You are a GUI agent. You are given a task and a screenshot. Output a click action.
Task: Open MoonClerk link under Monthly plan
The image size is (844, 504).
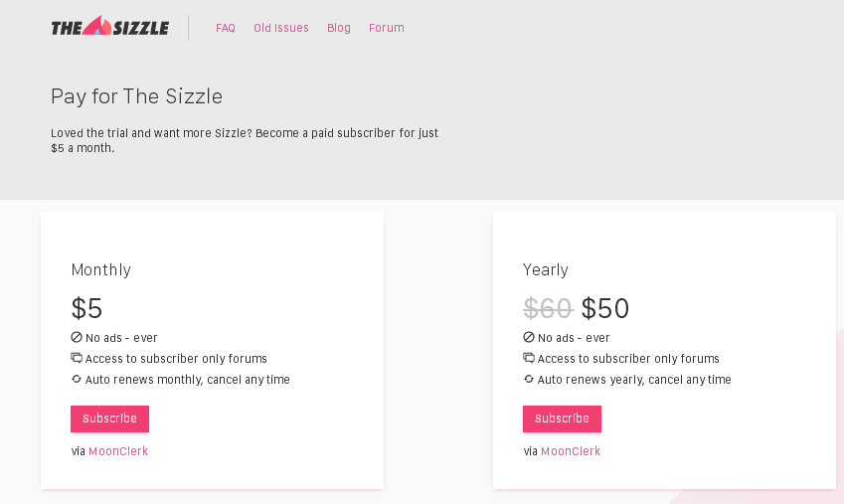point(118,451)
